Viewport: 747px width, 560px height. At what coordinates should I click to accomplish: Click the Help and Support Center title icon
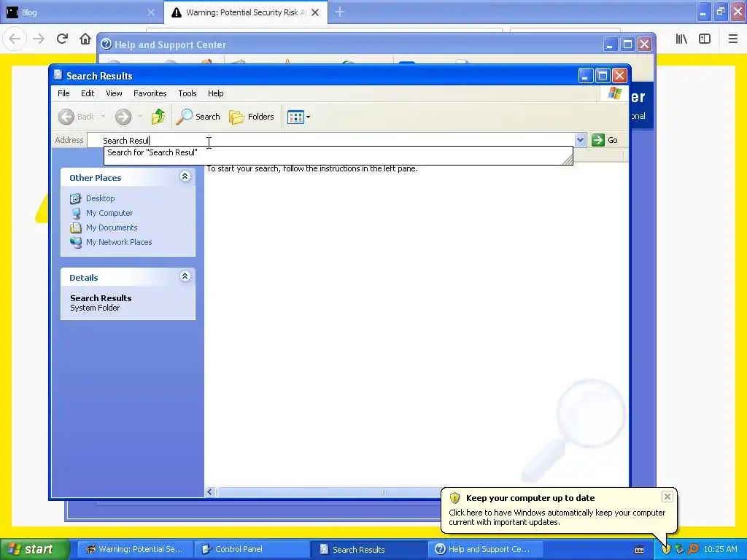tap(107, 44)
